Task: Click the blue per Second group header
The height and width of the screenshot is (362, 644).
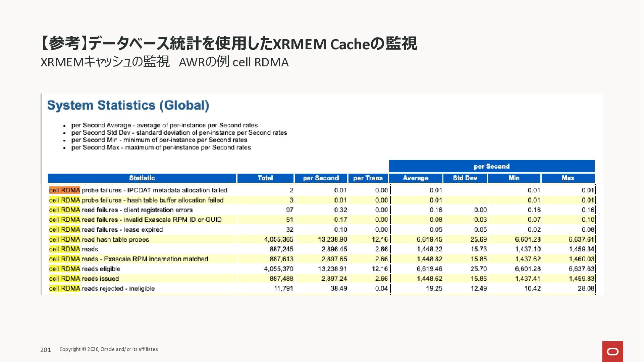Action: (x=491, y=166)
